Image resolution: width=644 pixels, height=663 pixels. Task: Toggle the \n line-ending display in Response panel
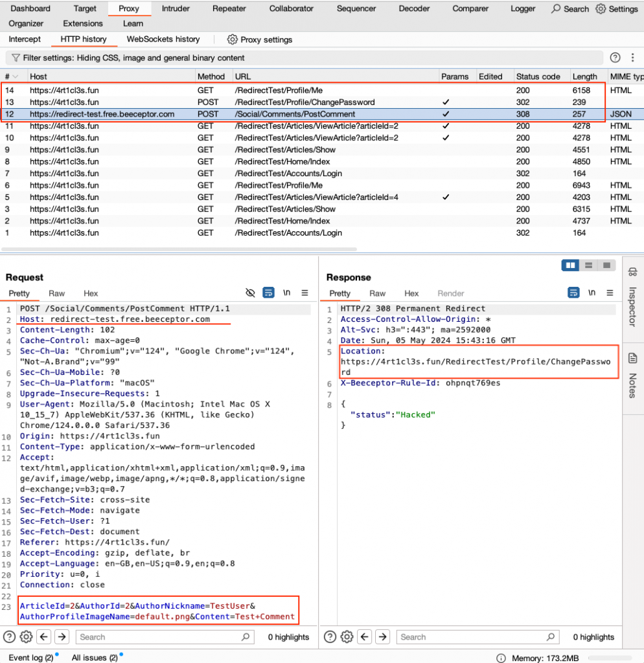pyautogui.click(x=592, y=293)
